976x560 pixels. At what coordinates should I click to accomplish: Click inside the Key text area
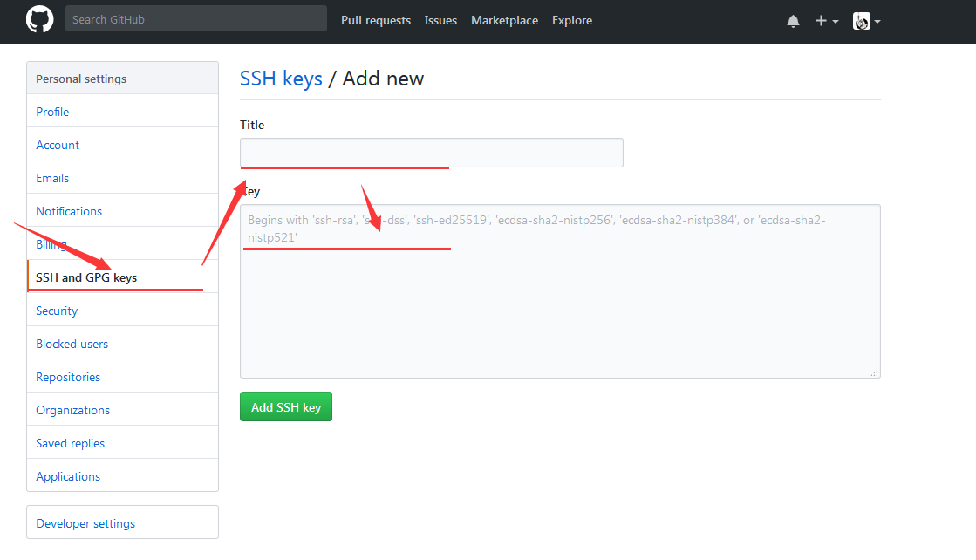coord(559,288)
